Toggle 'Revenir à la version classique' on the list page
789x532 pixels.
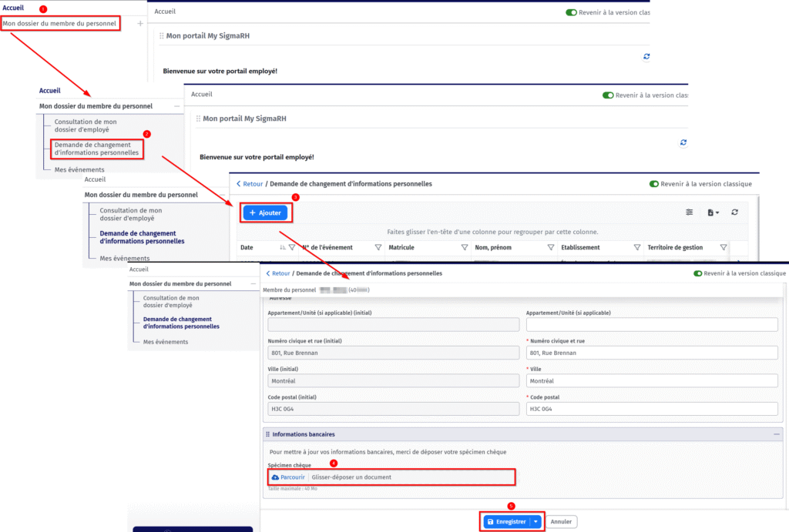point(654,185)
